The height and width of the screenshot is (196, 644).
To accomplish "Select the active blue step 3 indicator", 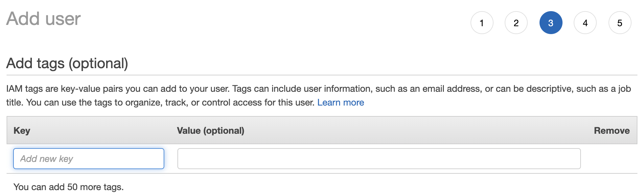I will tap(551, 23).
